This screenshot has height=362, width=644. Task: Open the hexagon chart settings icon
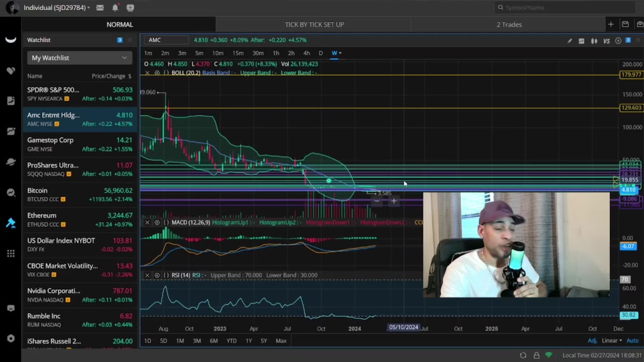pos(618,41)
